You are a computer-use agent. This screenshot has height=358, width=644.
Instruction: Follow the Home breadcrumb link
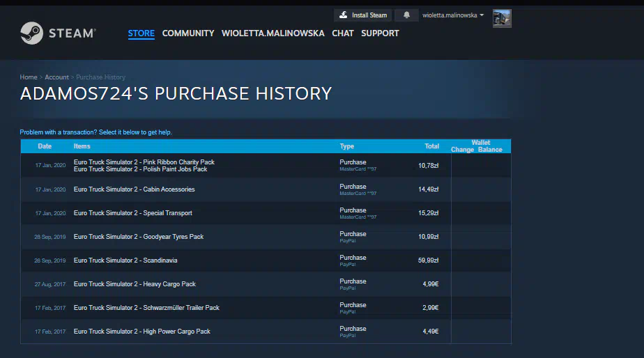29,77
